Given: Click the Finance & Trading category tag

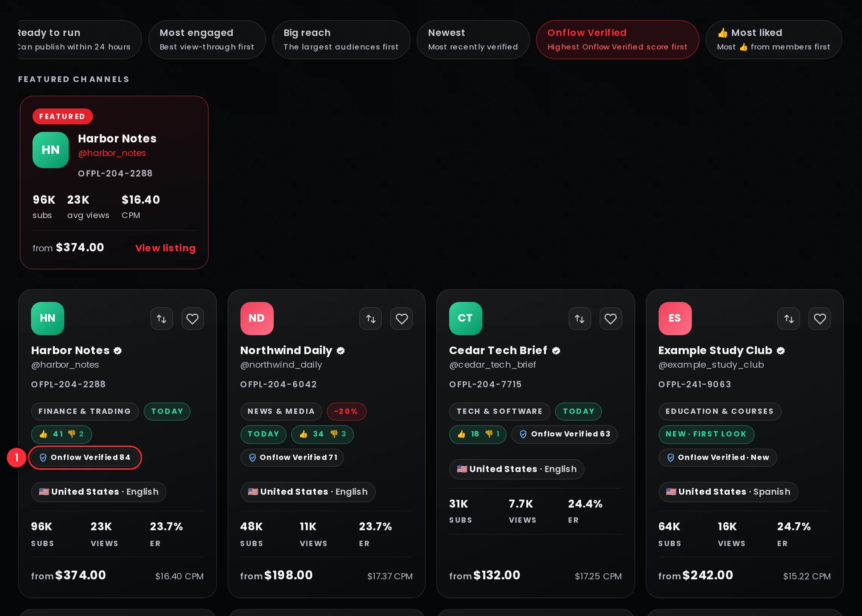Looking at the screenshot, I should [85, 412].
